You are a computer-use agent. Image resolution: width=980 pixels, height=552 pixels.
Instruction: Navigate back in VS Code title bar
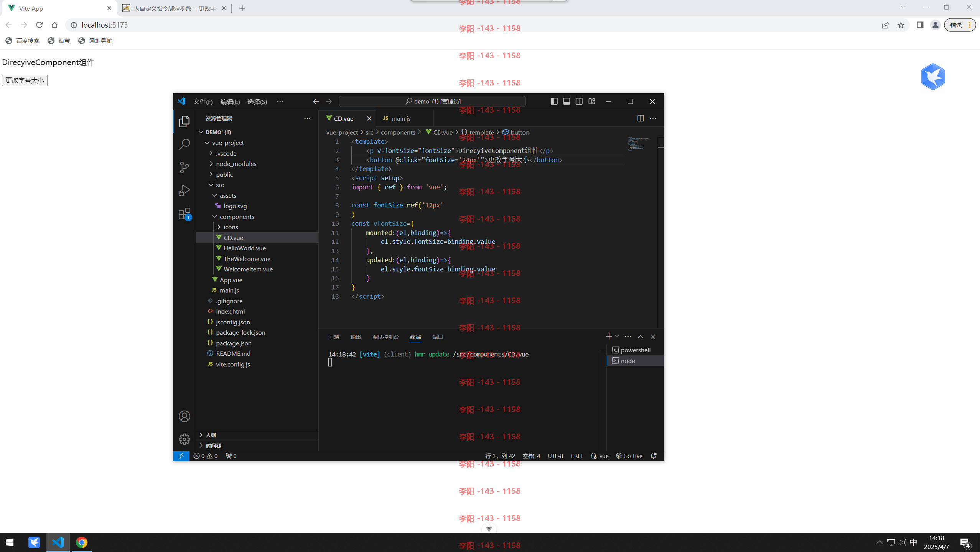316,102
